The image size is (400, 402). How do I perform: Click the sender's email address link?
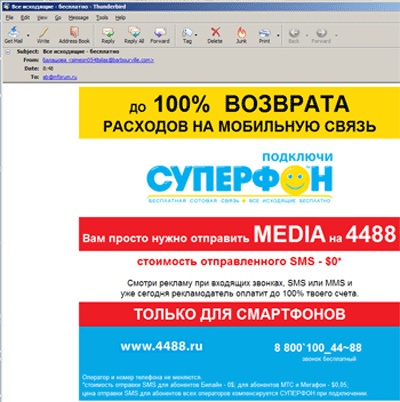click(98, 60)
